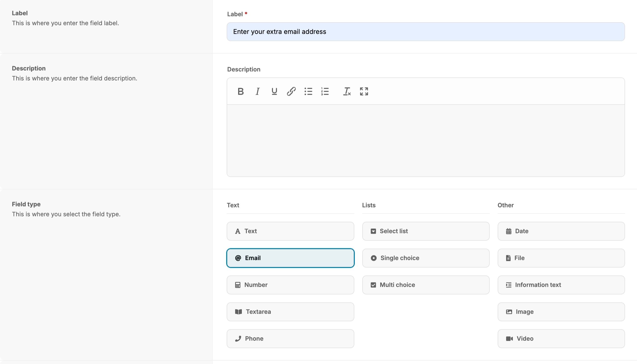Choose the Email field type
This screenshot has width=637, height=364.
click(x=290, y=258)
